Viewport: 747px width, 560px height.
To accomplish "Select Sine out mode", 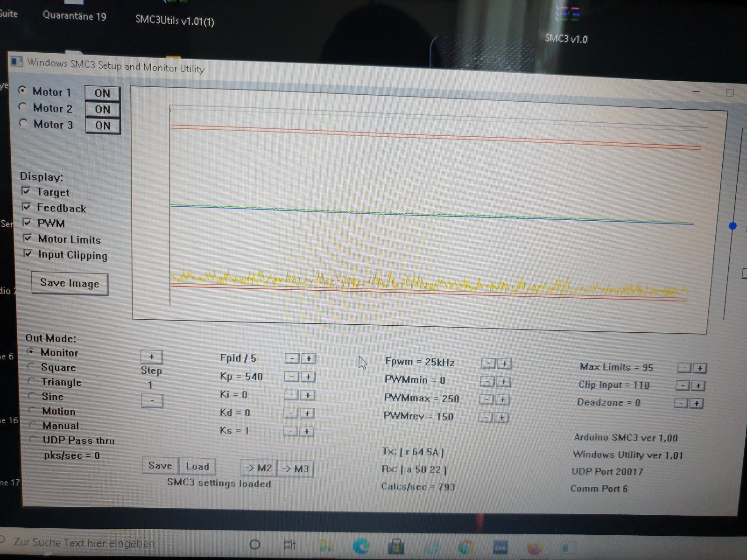I will (x=32, y=396).
